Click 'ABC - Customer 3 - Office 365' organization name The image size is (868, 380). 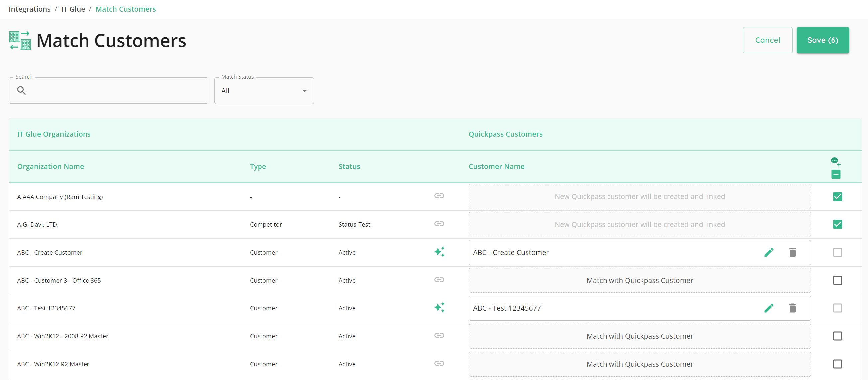(x=59, y=280)
